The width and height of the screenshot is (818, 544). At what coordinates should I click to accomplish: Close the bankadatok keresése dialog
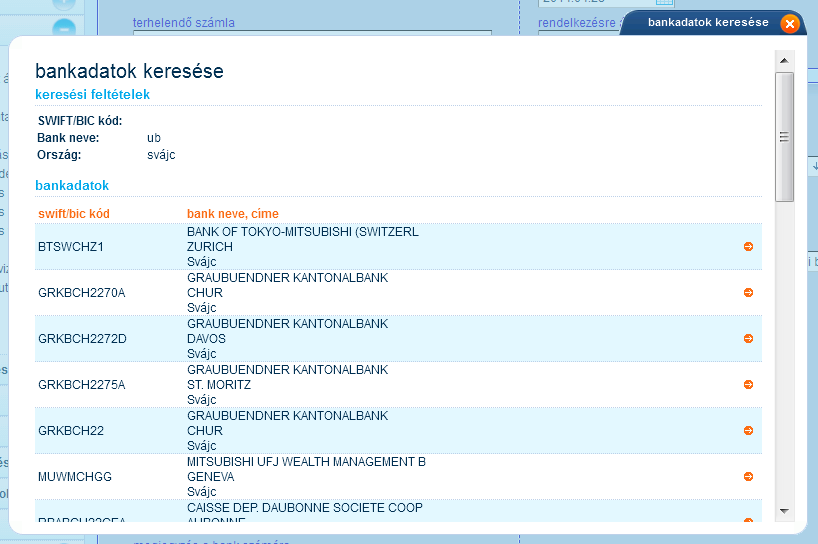(x=790, y=24)
